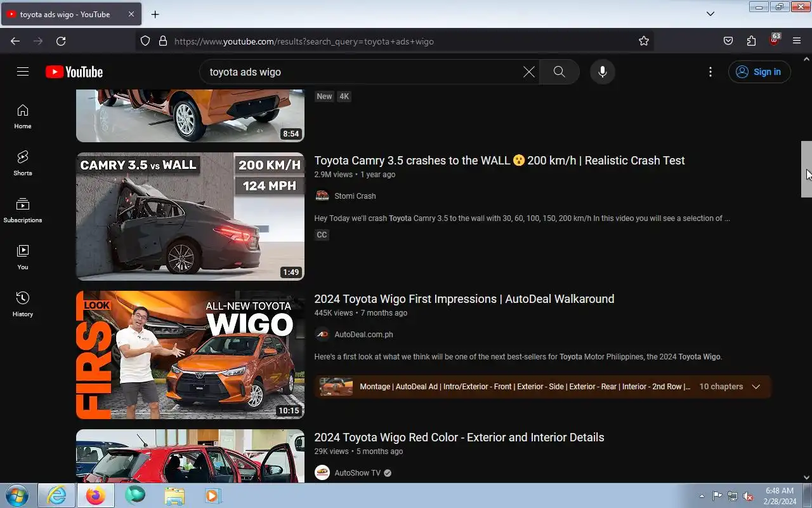Open 2024 Toyota Wigo First Impressions title
The width and height of the screenshot is (812, 508).
pos(464,299)
